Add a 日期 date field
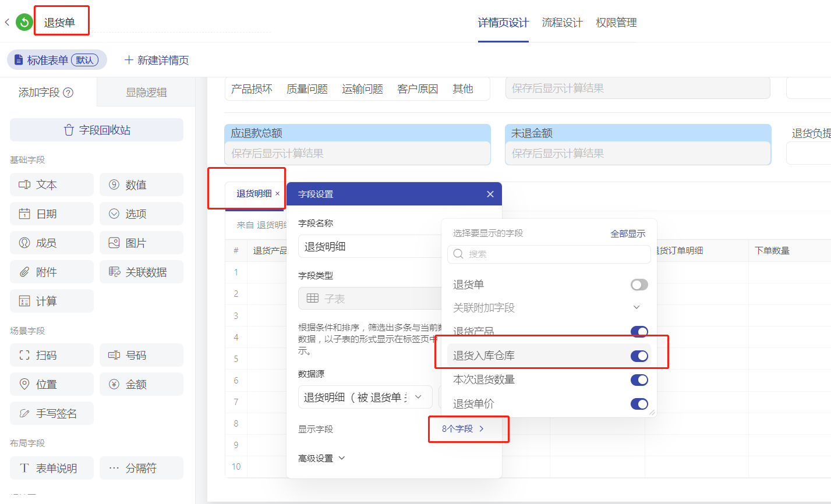The image size is (831, 504). point(52,214)
